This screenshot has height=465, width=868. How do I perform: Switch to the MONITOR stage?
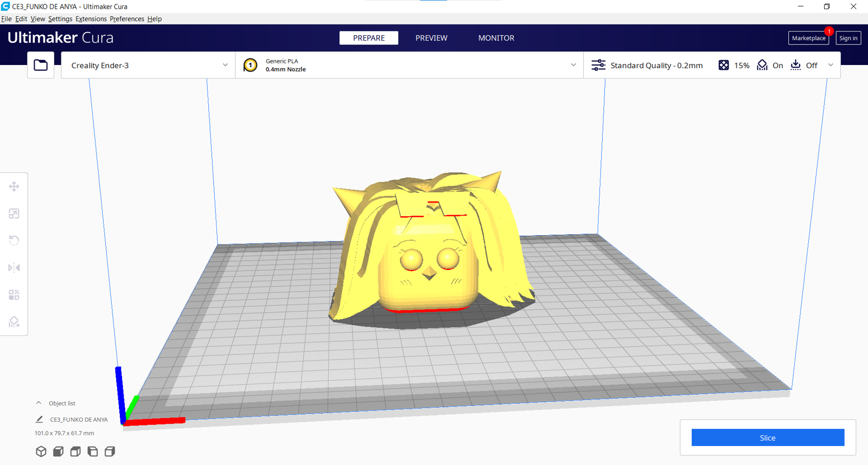point(496,38)
